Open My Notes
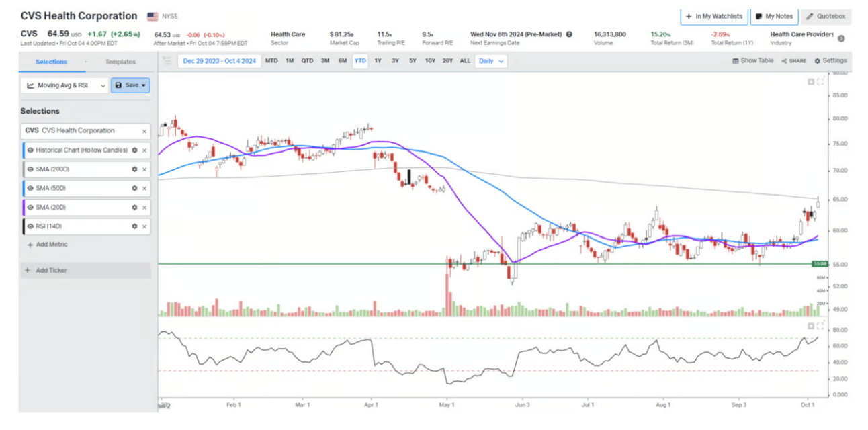The width and height of the screenshot is (868, 430). pos(774,16)
